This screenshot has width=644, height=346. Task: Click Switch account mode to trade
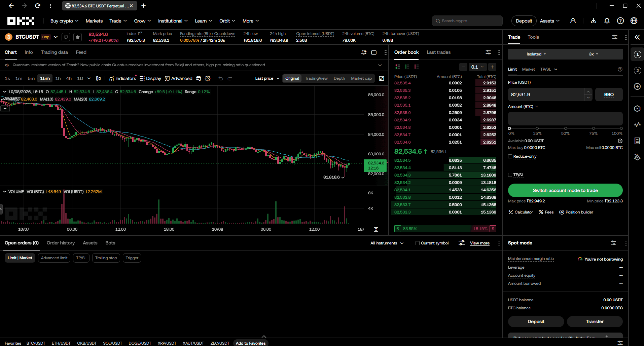[565, 190]
